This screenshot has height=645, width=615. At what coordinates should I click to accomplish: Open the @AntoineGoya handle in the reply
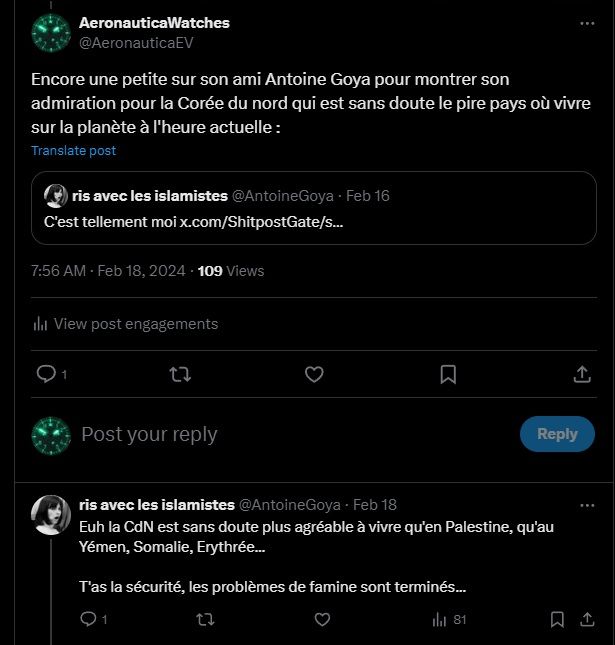coord(290,505)
